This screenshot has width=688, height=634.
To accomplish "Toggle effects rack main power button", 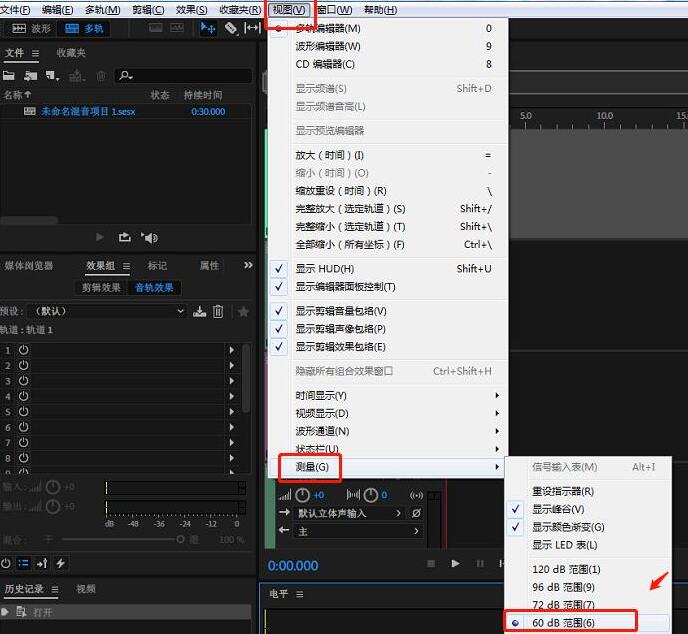I will 5,563.
